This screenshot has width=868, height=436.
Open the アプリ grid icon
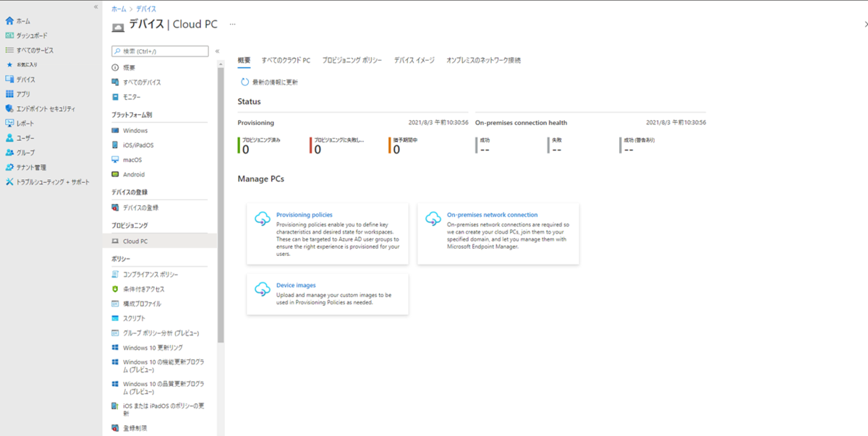pyautogui.click(x=9, y=94)
